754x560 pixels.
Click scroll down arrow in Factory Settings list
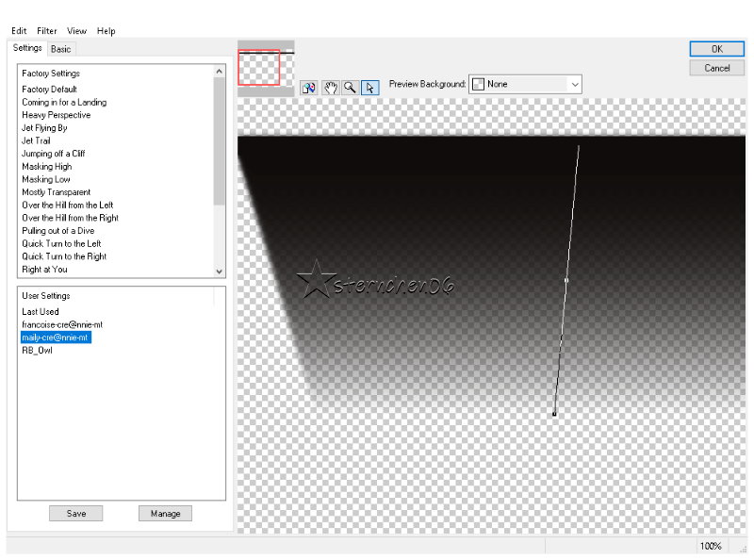click(x=220, y=272)
